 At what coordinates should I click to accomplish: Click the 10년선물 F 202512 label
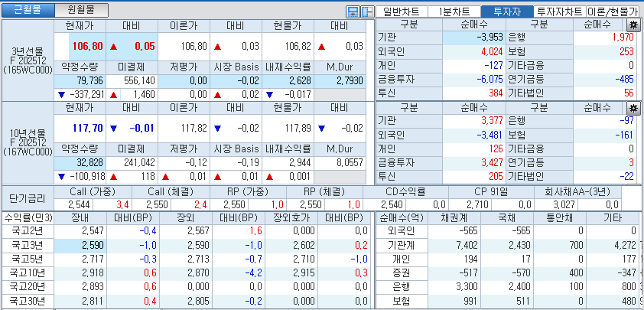(28, 142)
